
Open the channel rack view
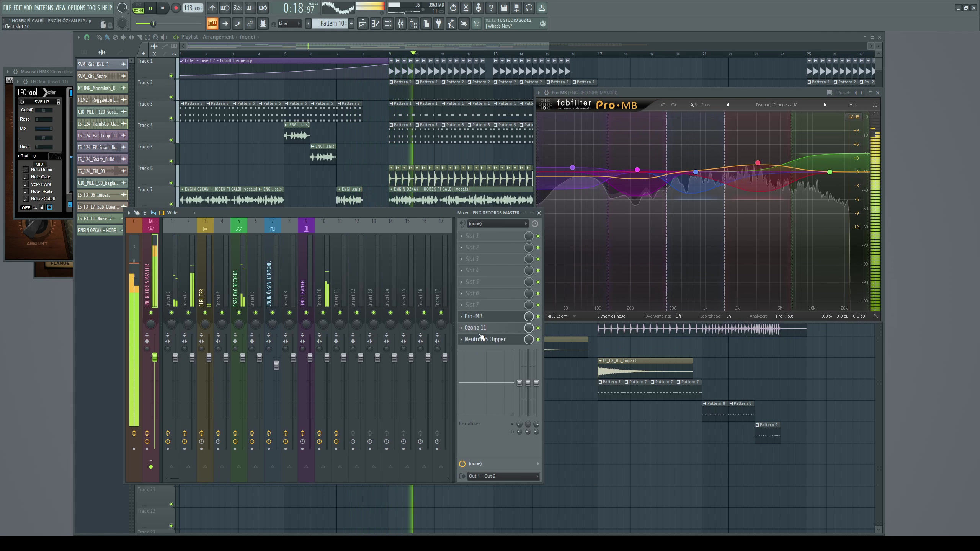click(388, 24)
